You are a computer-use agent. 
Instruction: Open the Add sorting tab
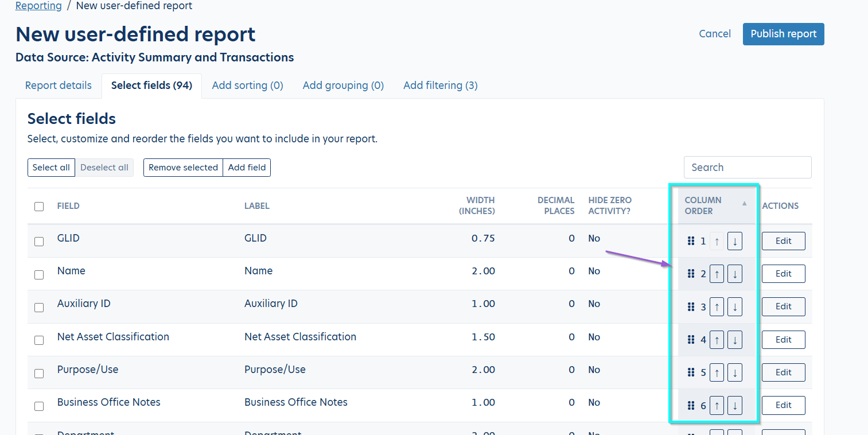pos(247,86)
